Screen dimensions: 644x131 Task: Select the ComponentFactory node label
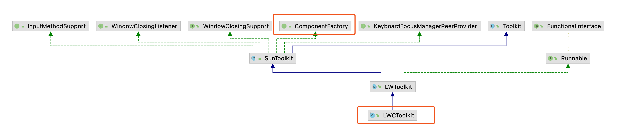(321, 26)
